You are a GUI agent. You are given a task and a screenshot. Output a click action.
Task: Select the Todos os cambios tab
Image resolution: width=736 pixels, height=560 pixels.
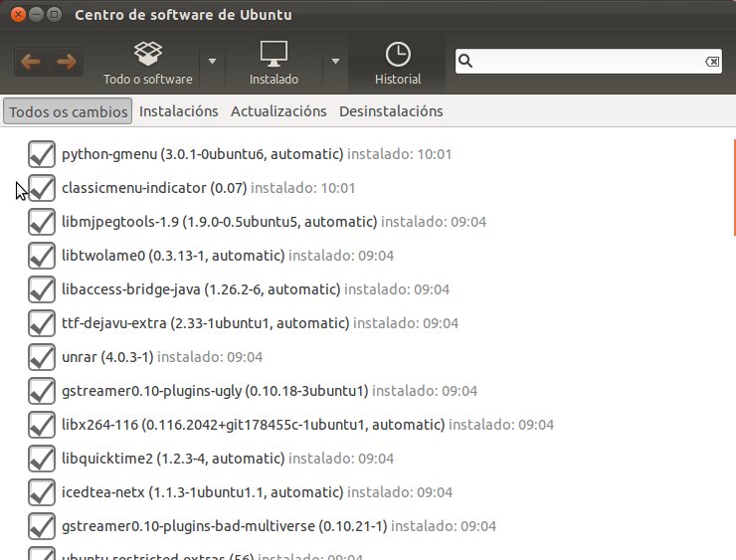tap(68, 111)
